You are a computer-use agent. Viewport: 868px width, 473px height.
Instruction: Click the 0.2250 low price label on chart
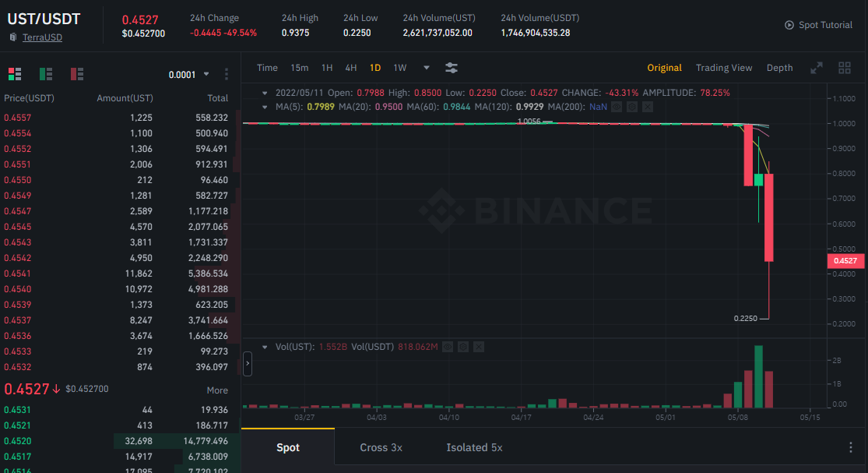pos(745,319)
